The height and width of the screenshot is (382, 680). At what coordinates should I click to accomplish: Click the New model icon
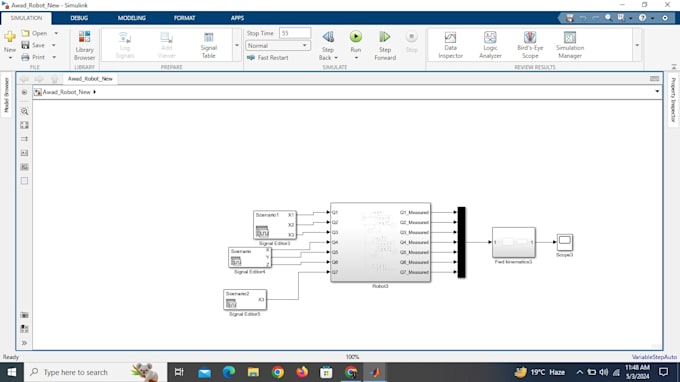[10, 36]
